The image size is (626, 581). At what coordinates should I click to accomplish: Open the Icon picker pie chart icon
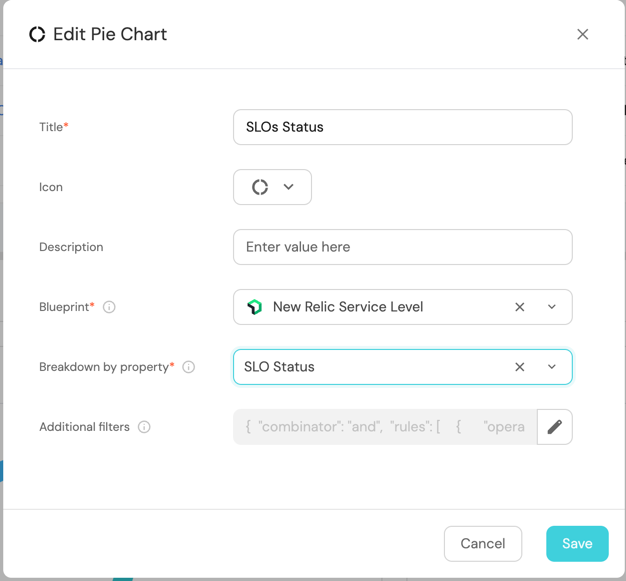tap(260, 187)
